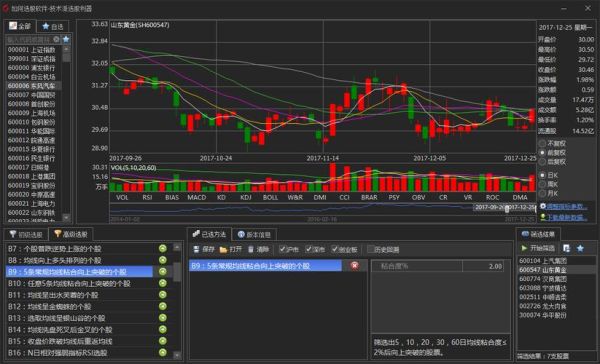Toggle the 沪市 checkbox
This screenshot has height=364, width=600.
pos(282,249)
